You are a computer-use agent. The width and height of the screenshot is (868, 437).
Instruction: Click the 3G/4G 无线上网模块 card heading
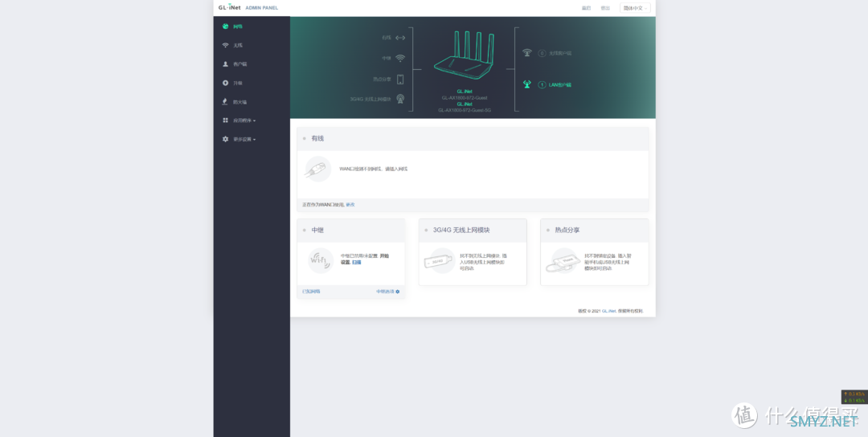click(461, 230)
